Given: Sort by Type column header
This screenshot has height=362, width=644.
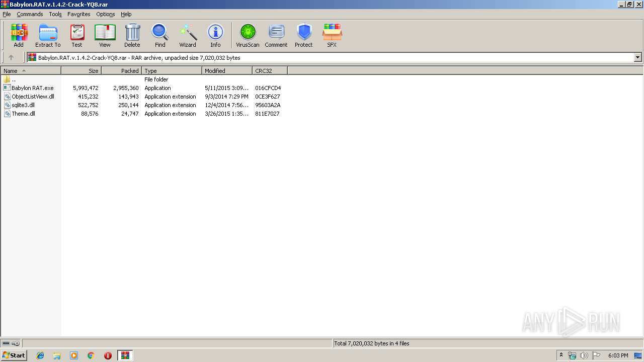Looking at the screenshot, I should point(172,71).
